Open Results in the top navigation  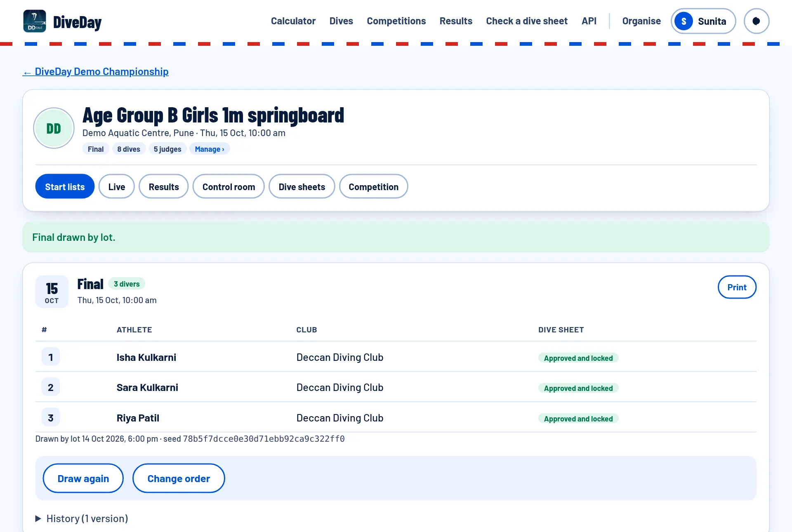[x=456, y=21]
